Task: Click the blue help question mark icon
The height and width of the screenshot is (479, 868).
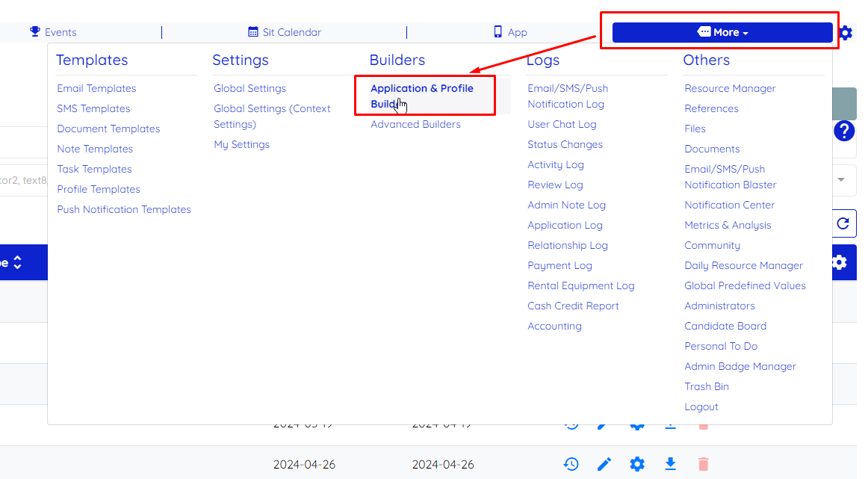Action: coord(844,132)
